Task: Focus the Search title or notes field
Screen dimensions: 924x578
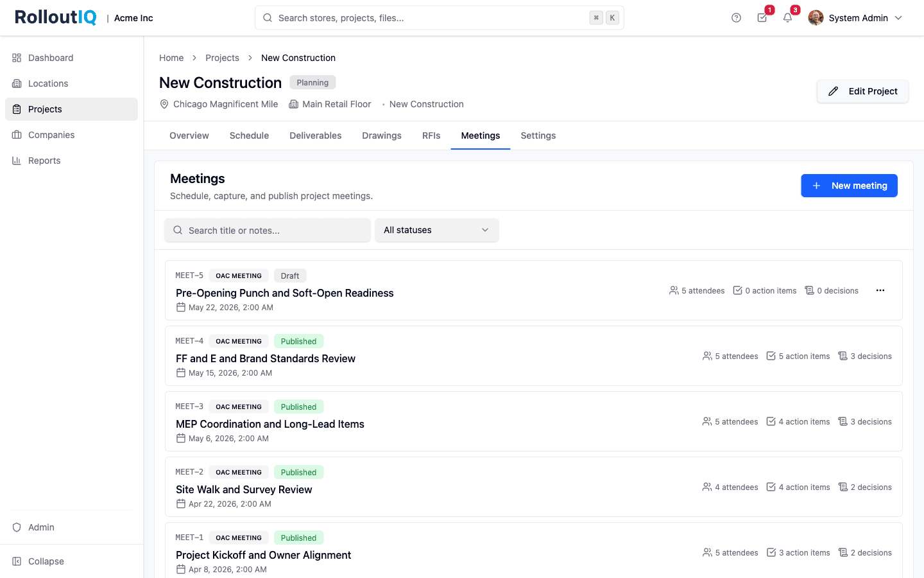Action: tap(268, 230)
